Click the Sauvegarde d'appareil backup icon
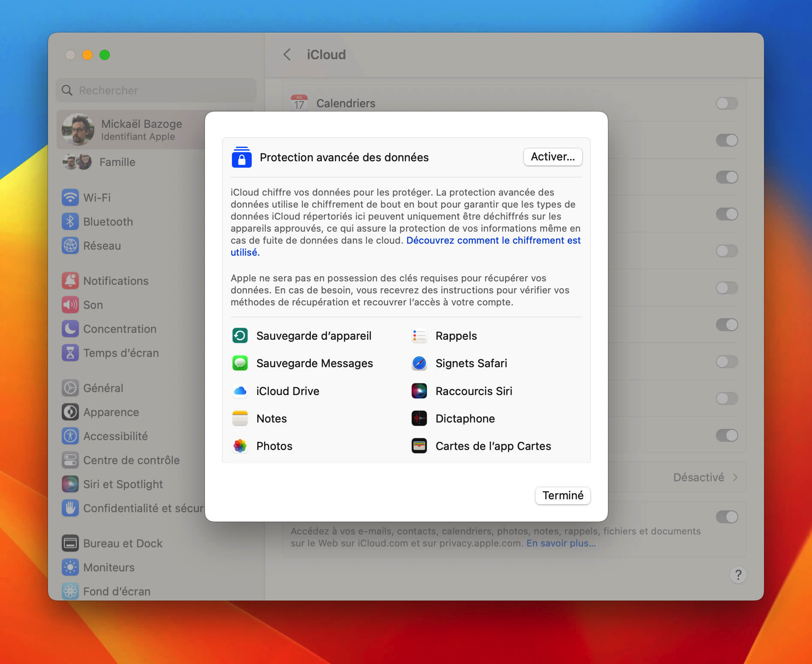 tap(240, 335)
